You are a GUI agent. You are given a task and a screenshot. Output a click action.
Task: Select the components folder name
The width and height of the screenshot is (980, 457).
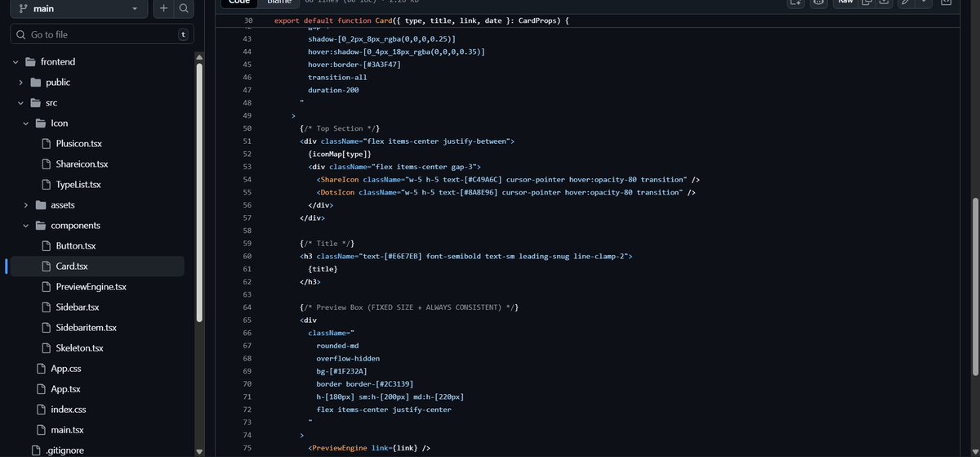(x=76, y=226)
